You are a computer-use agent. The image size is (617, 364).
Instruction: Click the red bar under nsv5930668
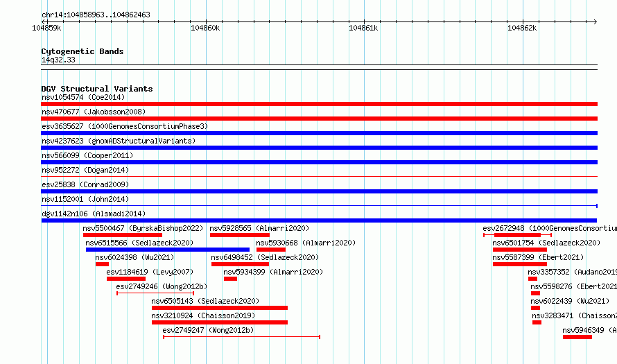point(271,250)
